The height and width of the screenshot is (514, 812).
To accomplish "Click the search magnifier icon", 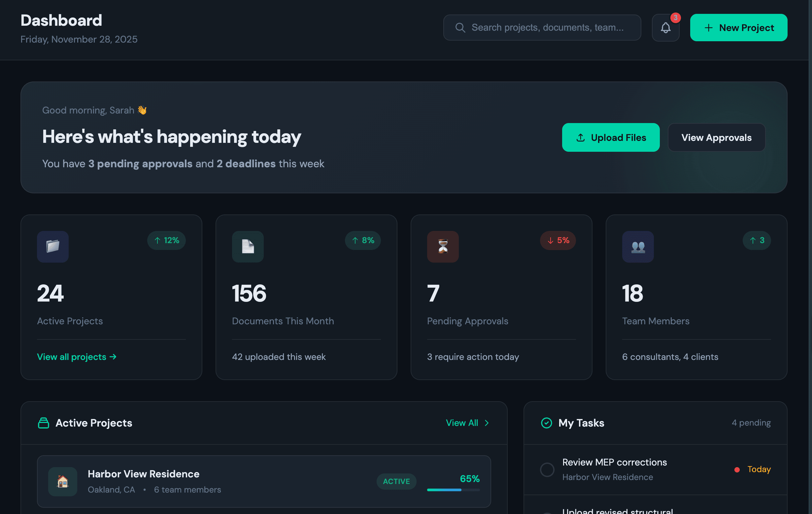I will click(x=460, y=27).
